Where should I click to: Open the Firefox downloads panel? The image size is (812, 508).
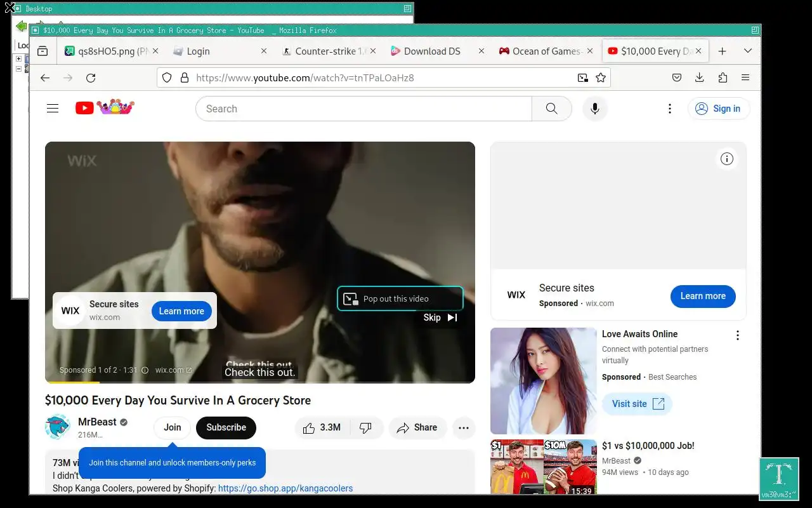click(x=700, y=77)
